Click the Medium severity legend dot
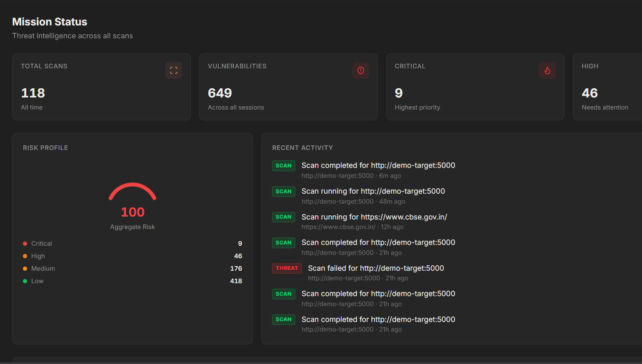Image resolution: width=642 pixels, height=364 pixels. point(25,269)
